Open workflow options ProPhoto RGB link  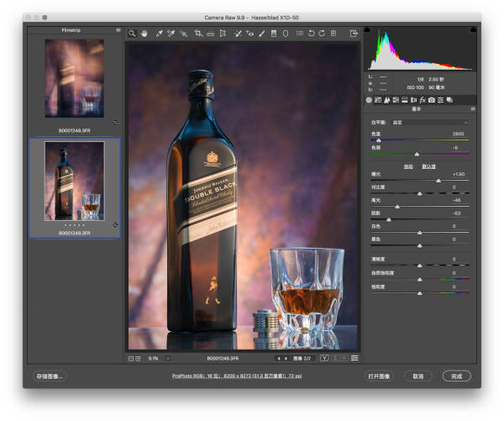[x=237, y=376]
